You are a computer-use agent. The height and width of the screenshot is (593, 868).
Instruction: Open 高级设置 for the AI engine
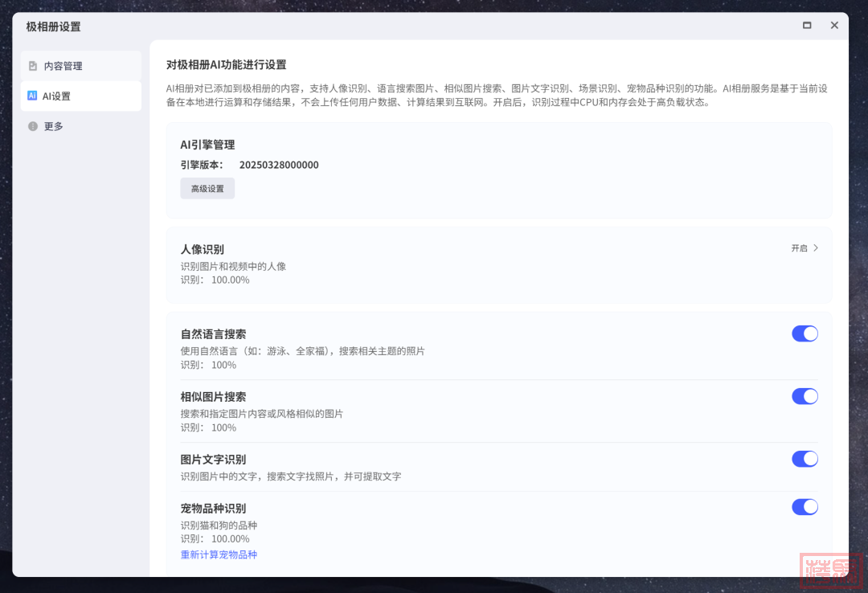pyautogui.click(x=207, y=188)
